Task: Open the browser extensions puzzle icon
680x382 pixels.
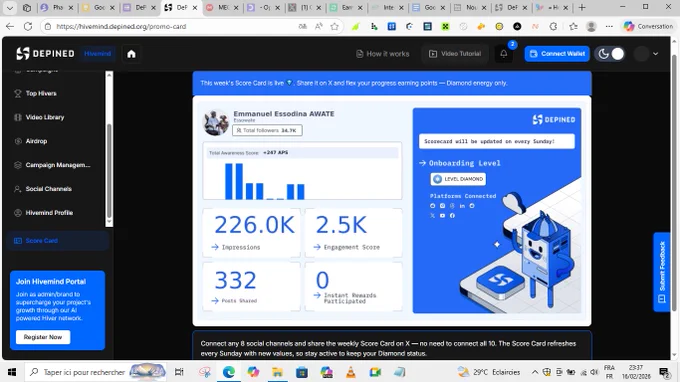Action: click(x=553, y=26)
